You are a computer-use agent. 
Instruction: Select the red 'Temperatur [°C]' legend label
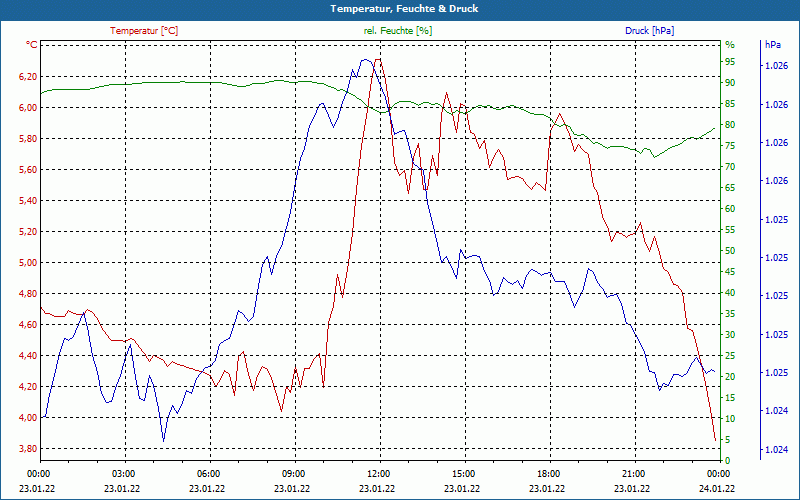[144, 31]
